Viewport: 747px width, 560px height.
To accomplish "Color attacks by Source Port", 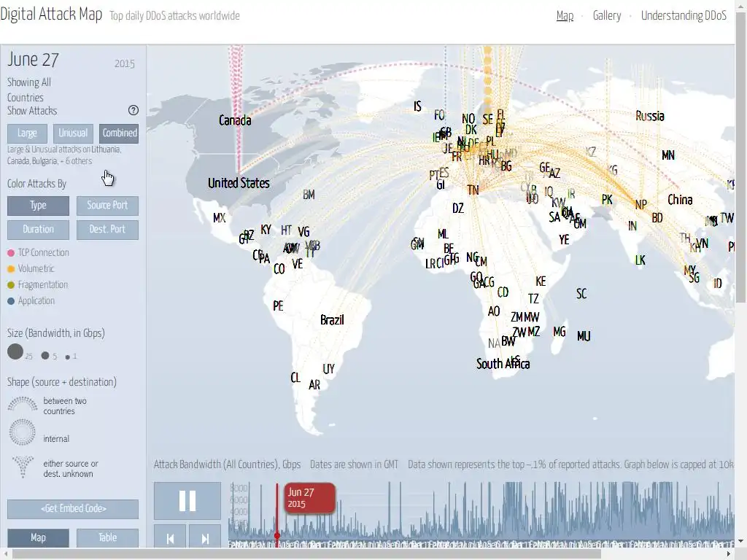I will (107, 205).
